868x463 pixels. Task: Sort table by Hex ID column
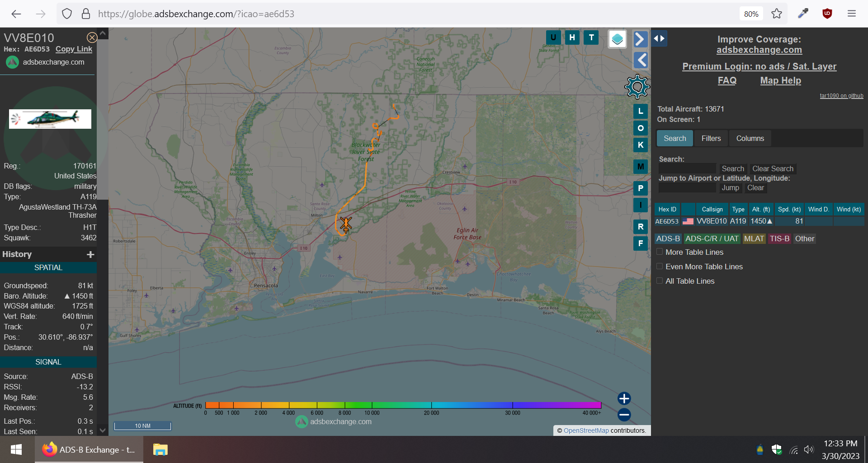(x=667, y=210)
